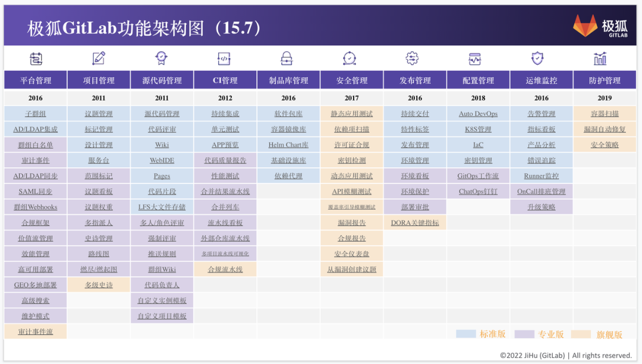
Task: Open the 审计事件流 link
Action: [36, 331]
